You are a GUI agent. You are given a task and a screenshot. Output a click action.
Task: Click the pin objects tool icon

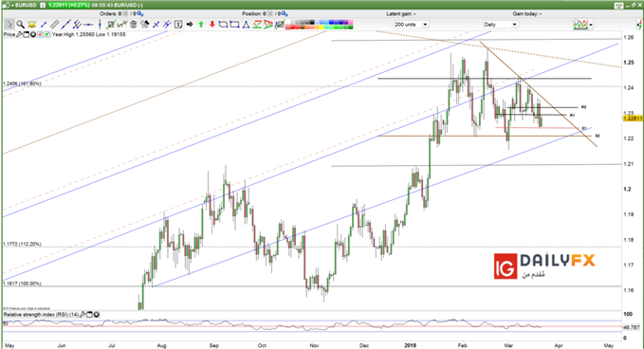tap(144, 25)
